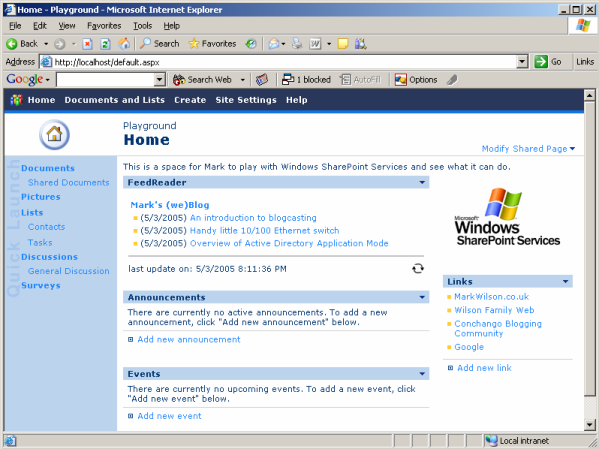The image size is (599, 449).
Task: Open the Tools menu
Action: point(142,26)
